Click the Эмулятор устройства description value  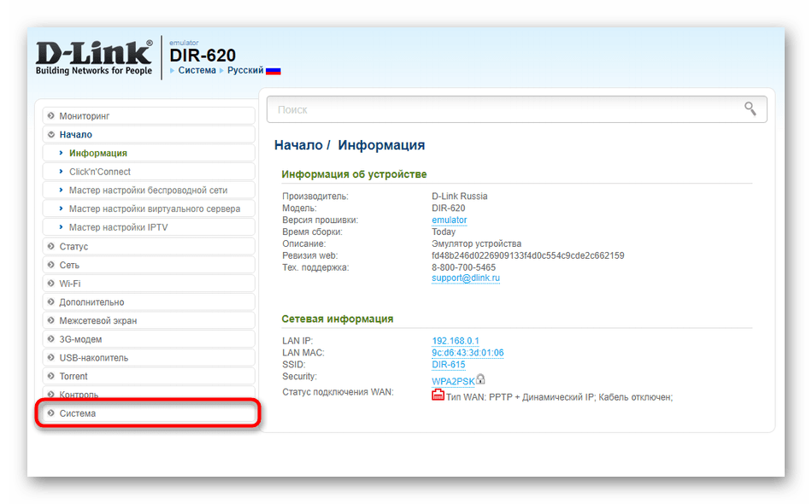(x=476, y=243)
